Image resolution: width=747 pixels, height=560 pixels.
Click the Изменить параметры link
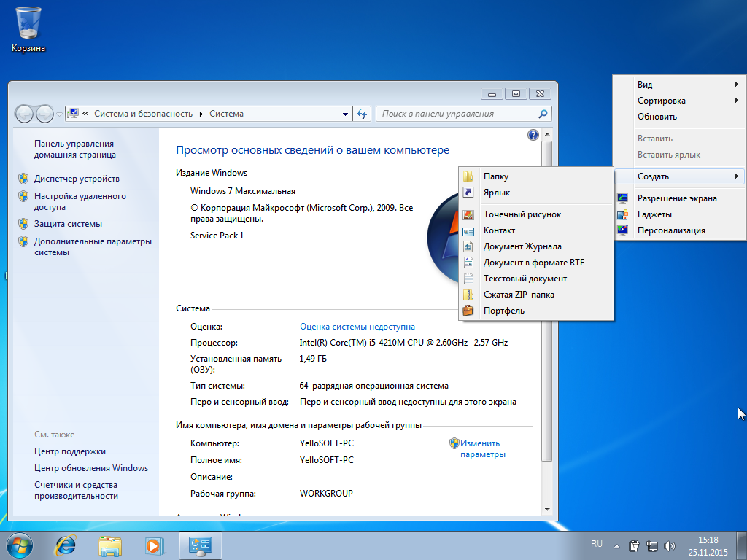click(483, 448)
